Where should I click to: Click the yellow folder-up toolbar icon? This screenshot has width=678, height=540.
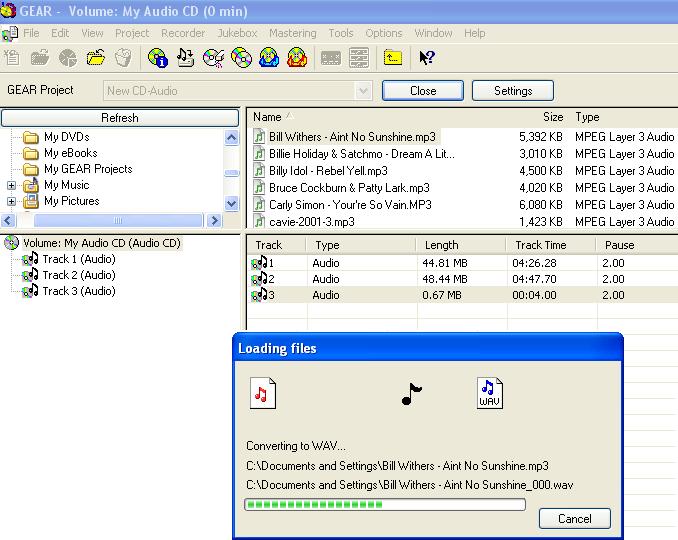(393, 58)
